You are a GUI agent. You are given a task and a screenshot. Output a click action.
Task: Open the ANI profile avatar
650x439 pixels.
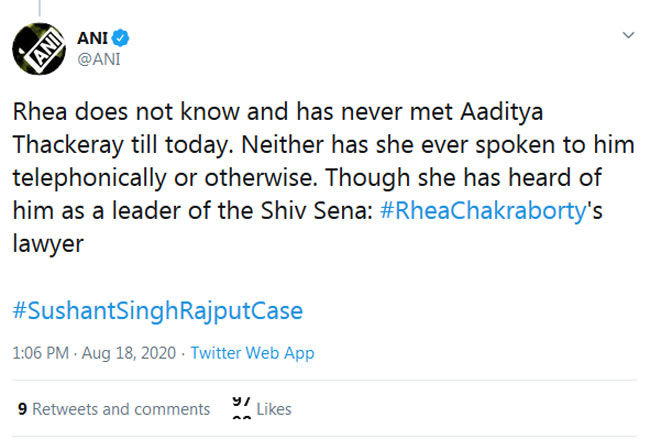pos(39,49)
